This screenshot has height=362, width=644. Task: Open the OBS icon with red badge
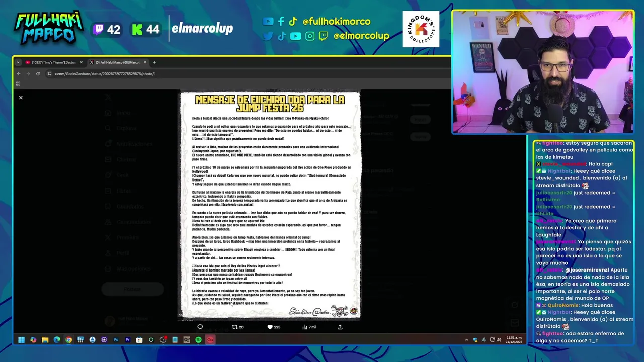164,340
